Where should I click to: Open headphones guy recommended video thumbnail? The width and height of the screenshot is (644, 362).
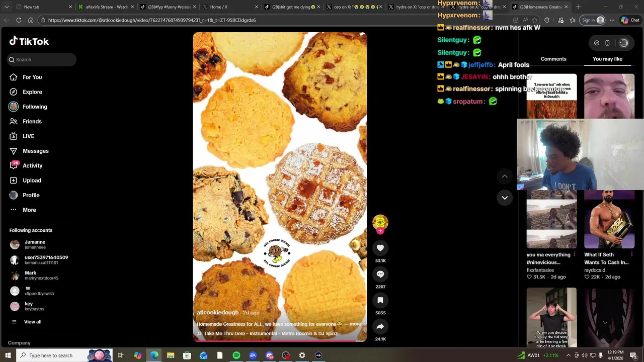[551, 317]
